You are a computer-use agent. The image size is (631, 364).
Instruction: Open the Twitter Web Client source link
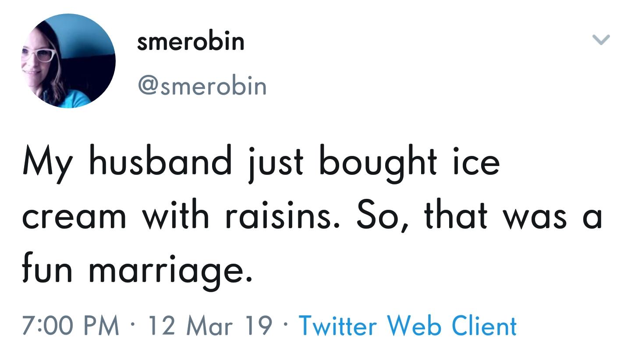pyautogui.click(x=408, y=326)
